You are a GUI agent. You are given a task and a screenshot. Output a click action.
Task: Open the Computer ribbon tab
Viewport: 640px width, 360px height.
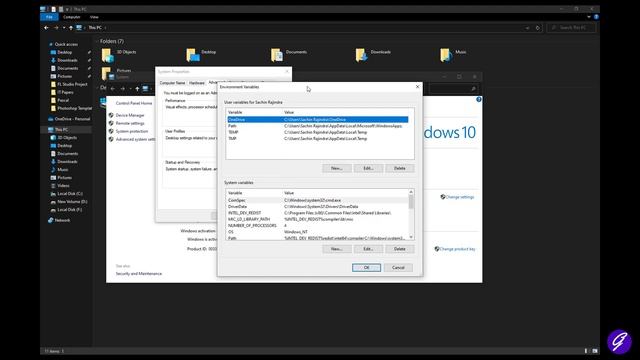(71, 17)
